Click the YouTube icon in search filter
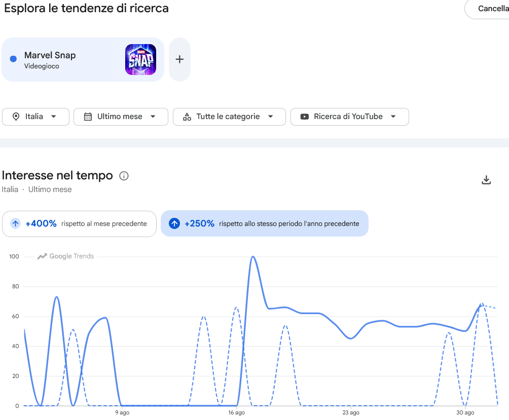The height and width of the screenshot is (420, 509). (x=305, y=117)
